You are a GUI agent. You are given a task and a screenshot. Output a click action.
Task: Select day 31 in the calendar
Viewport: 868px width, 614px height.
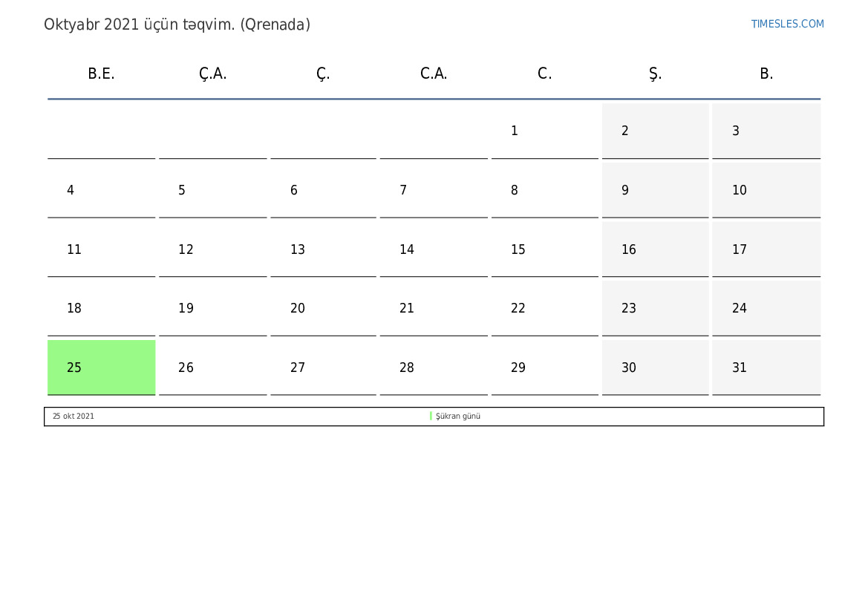click(766, 368)
